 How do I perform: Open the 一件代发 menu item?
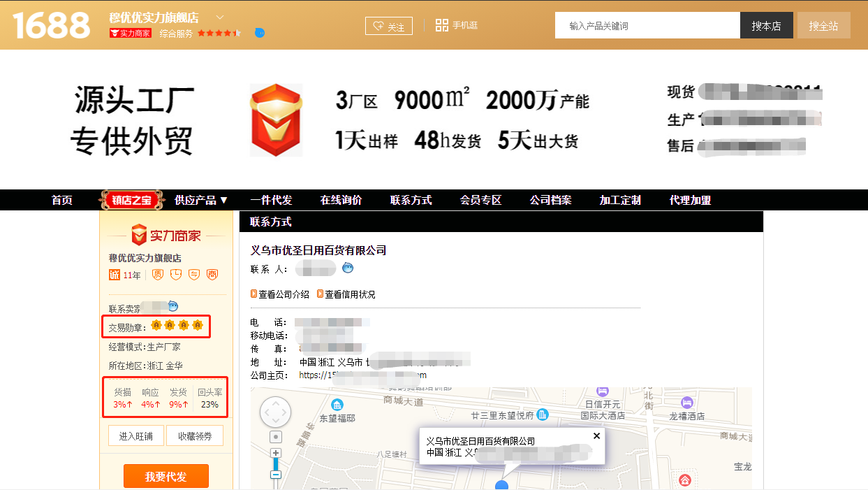(272, 200)
